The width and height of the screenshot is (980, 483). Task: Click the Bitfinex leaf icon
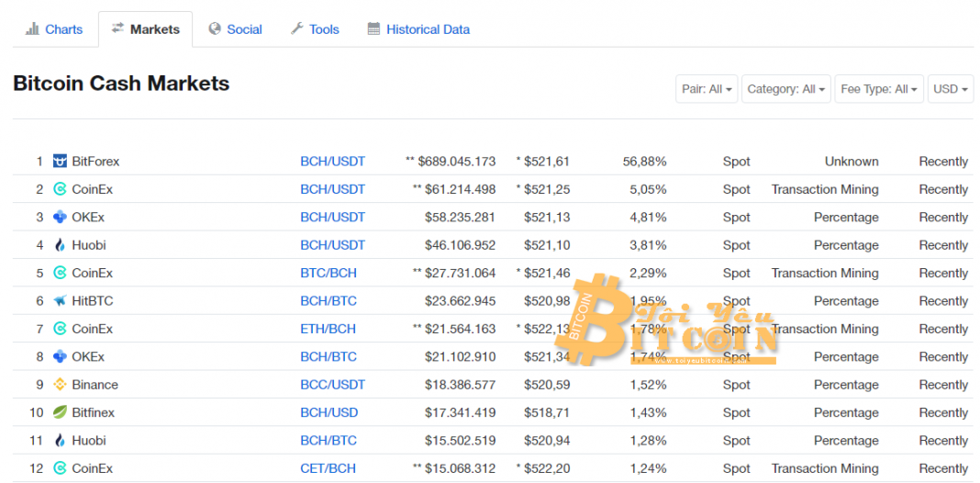pyautogui.click(x=60, y=412)
